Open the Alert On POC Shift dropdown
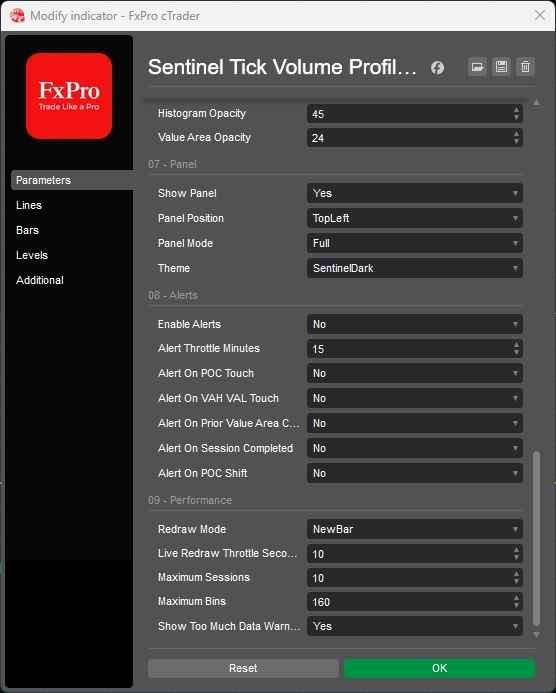 coord(415,473)
